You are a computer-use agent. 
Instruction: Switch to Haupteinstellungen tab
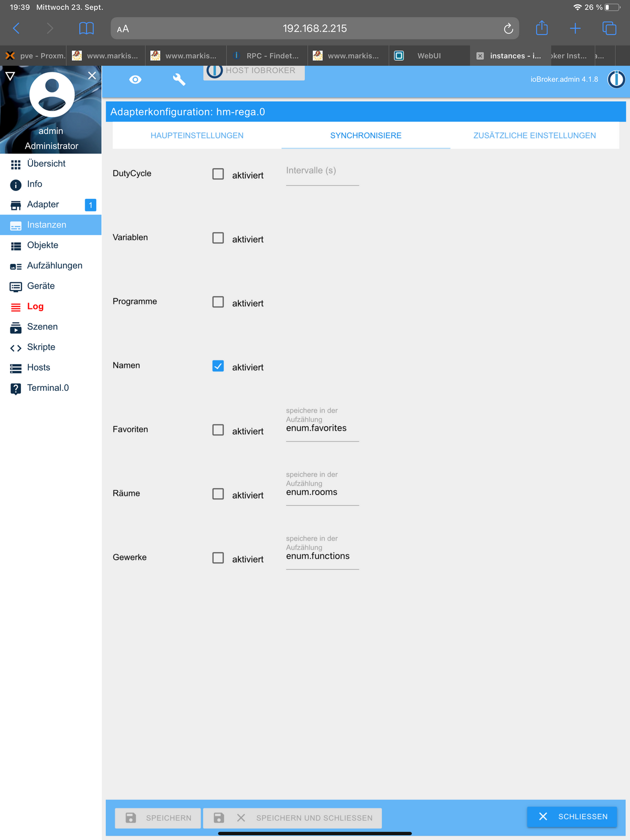pyautogui.click(x=197, y=135)
